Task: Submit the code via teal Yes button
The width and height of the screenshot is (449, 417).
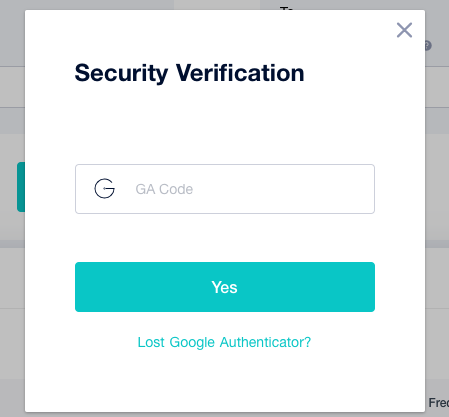Action: click(225, 287)
